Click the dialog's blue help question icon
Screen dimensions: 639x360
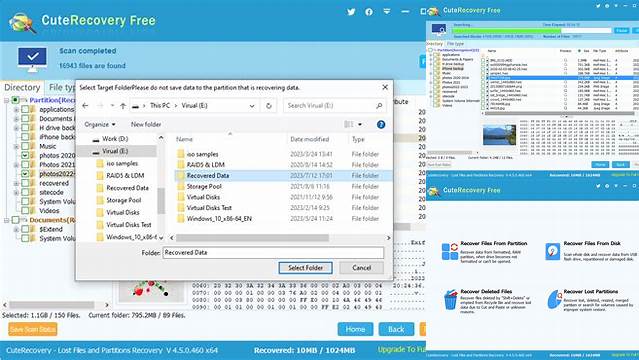(381, 125)
